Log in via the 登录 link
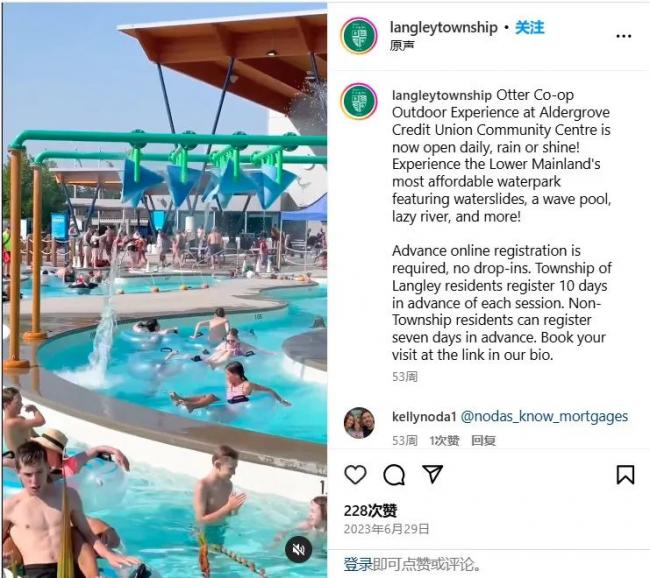 click(358, 564)
